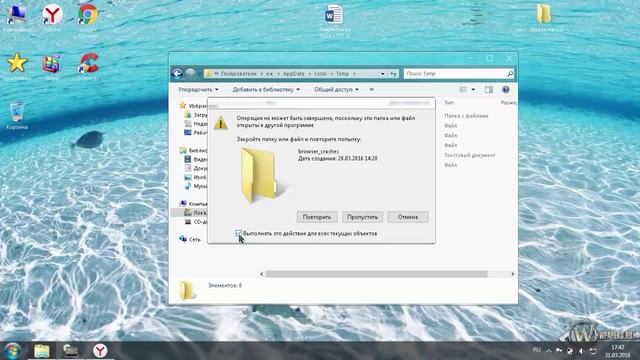Open the Computer desktop shortcut
Image resolution: width=640 pixels, height=360 pixels.
point(16,17)
